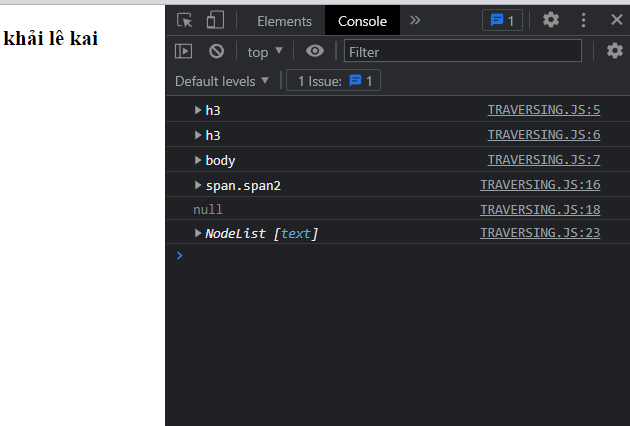Expand the second h3 log entry
This screenshot has height=426, width=630.
197,135
